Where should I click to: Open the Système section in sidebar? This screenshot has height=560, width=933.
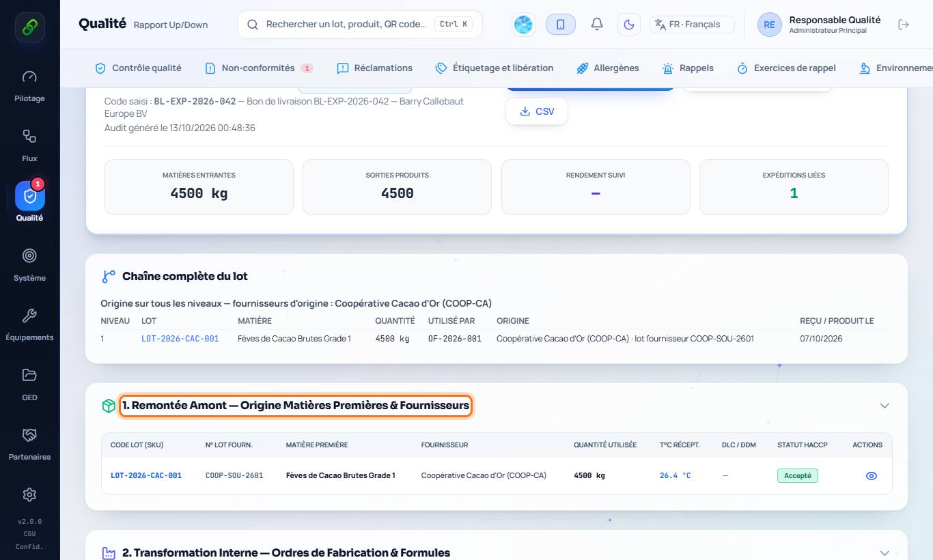click(30, 265)
